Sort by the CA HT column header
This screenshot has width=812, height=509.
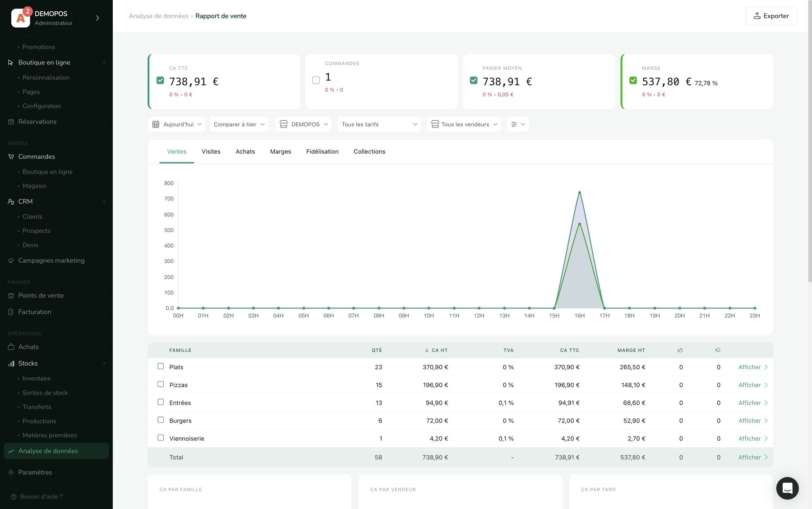coord(436,350)
